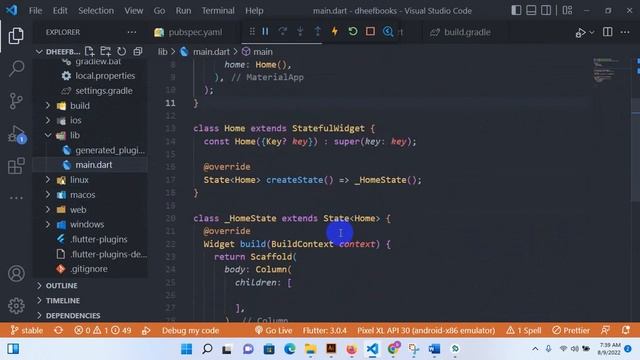The height and width of the screenshot is (360, 640).
Task: Select Pixel XL API 30 device
Action: 426,330
